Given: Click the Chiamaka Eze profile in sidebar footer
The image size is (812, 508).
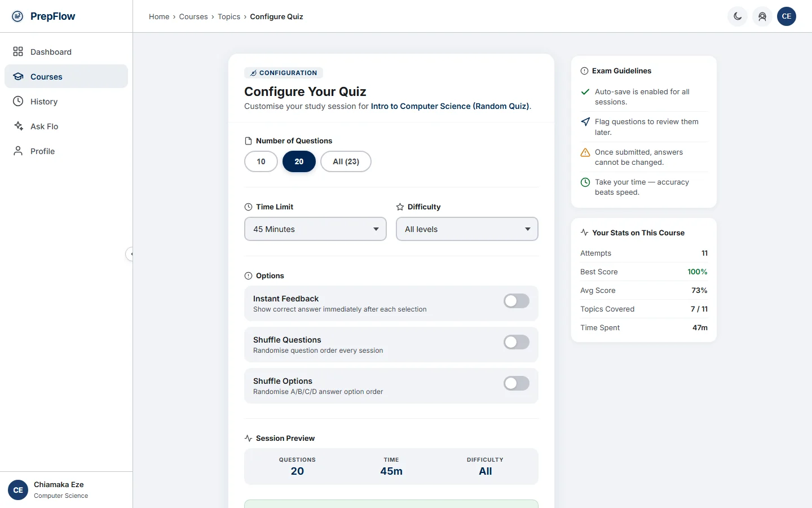Looking at the screenshot, I should pyautogui.click(x=66, y=490).
